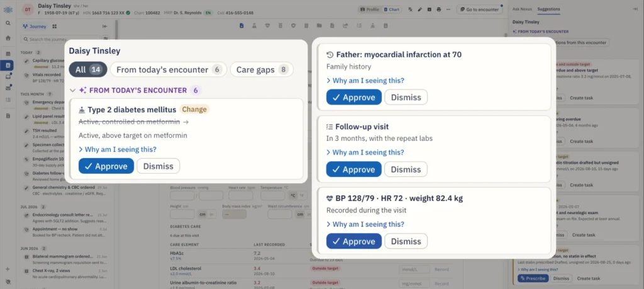Click the Heart rate input field
This screenshot has height=289, width=644.
(241, 196)
